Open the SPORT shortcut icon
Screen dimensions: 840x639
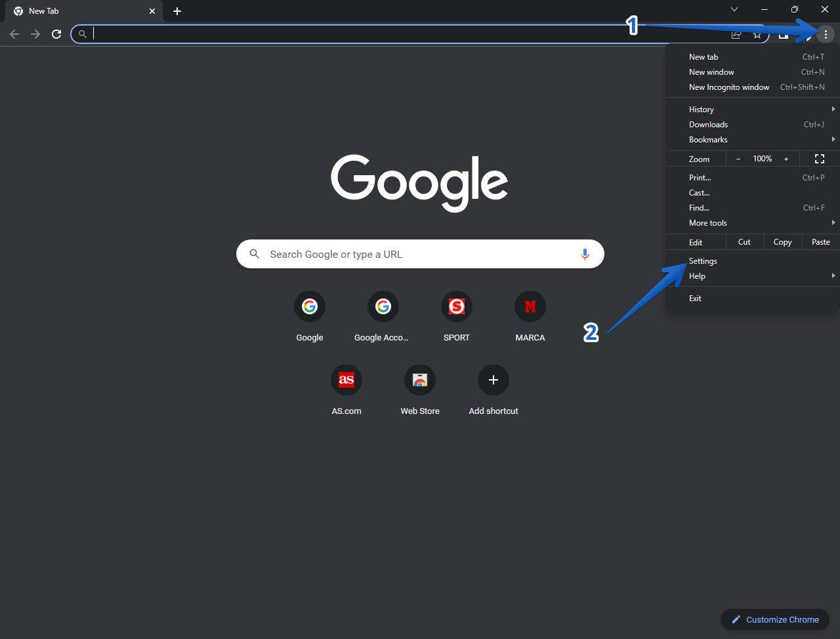click(x=457, y=306)
